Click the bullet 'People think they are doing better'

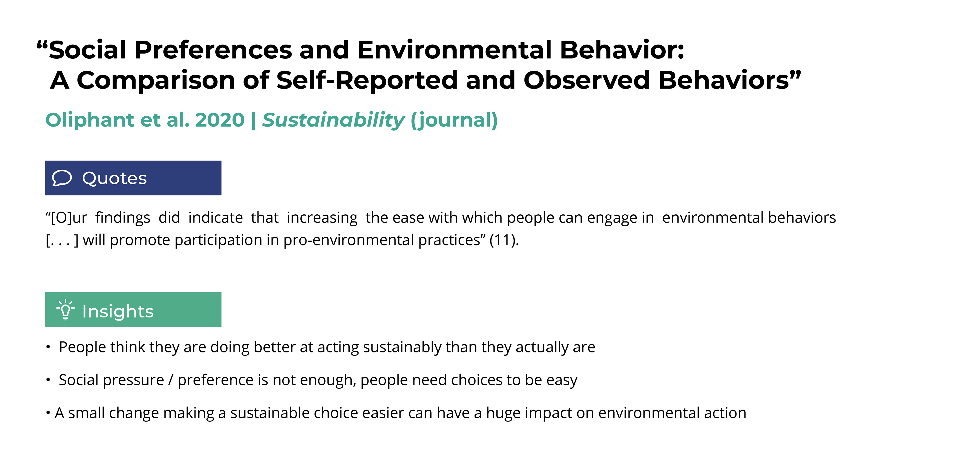tap(327, 347)
